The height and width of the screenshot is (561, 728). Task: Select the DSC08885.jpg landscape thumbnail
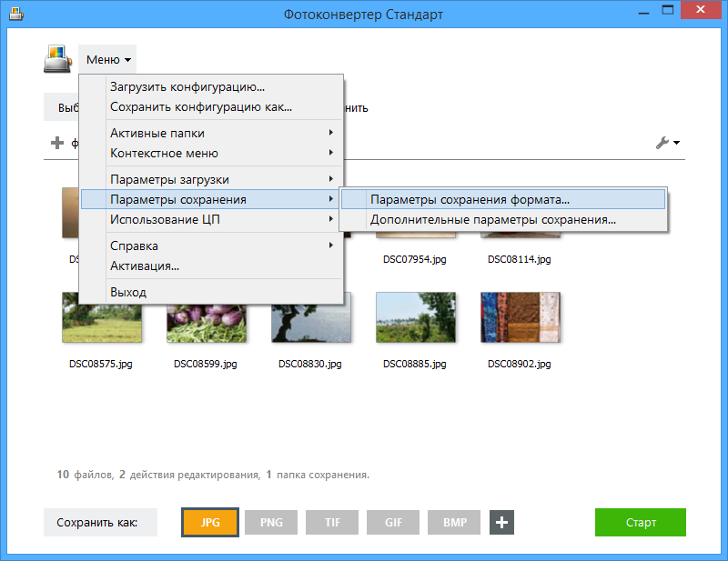[416, 317]
